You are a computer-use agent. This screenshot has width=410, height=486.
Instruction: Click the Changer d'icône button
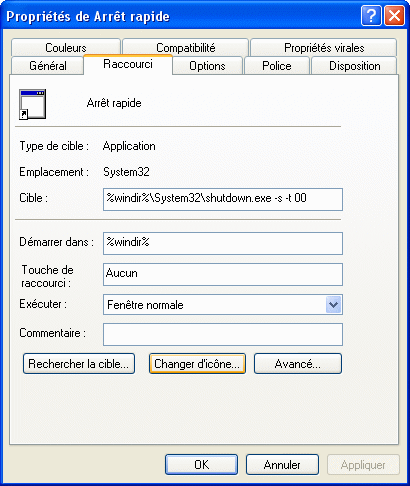point(197,364)
